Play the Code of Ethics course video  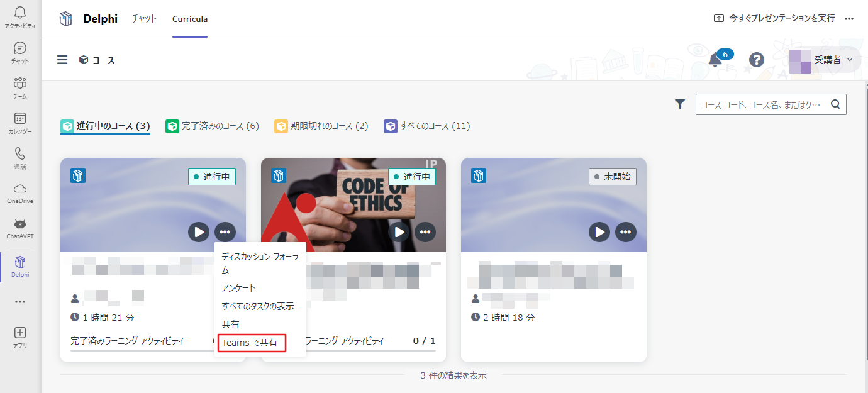(399, 232)
